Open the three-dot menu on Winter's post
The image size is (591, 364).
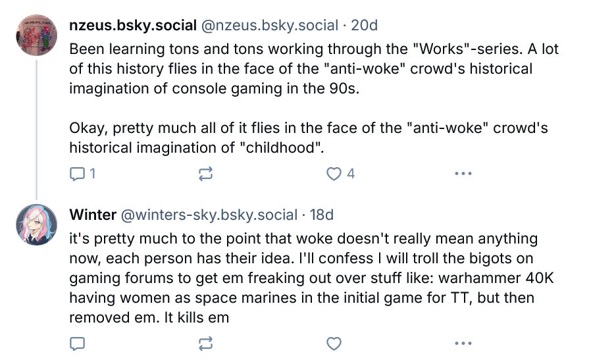463,344
